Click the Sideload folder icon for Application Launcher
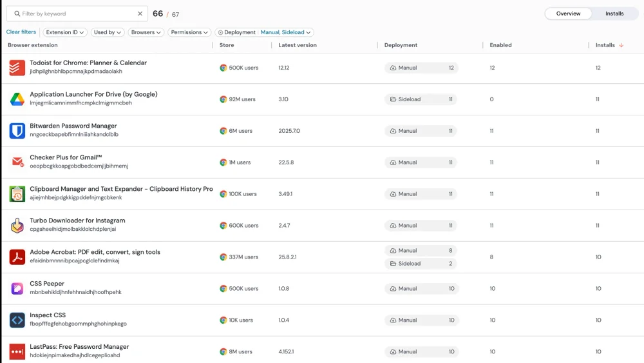This screenshot has height=363, width=644. 393,99
